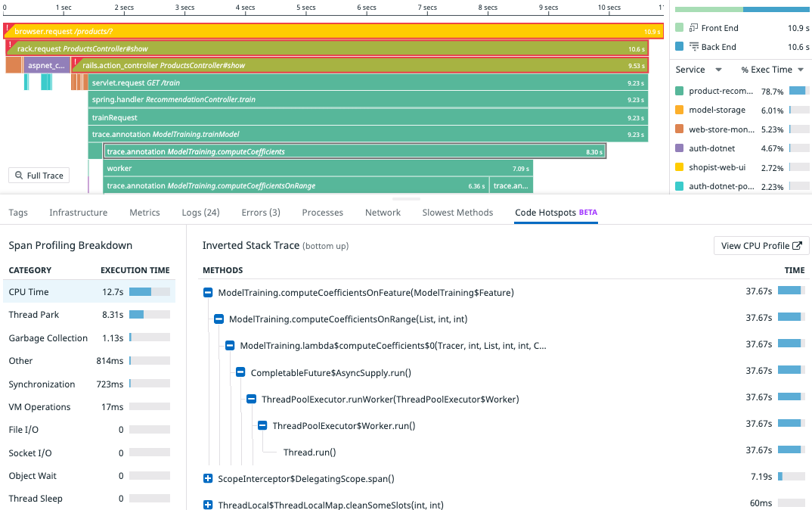Select the File I/O category row
The width and height of the screenshot is (812, 510).
89,430
